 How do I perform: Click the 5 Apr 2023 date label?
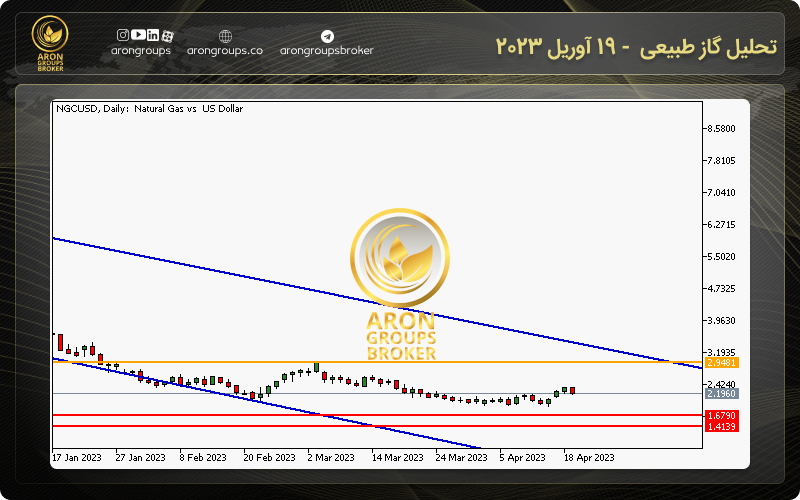[523, 458]
